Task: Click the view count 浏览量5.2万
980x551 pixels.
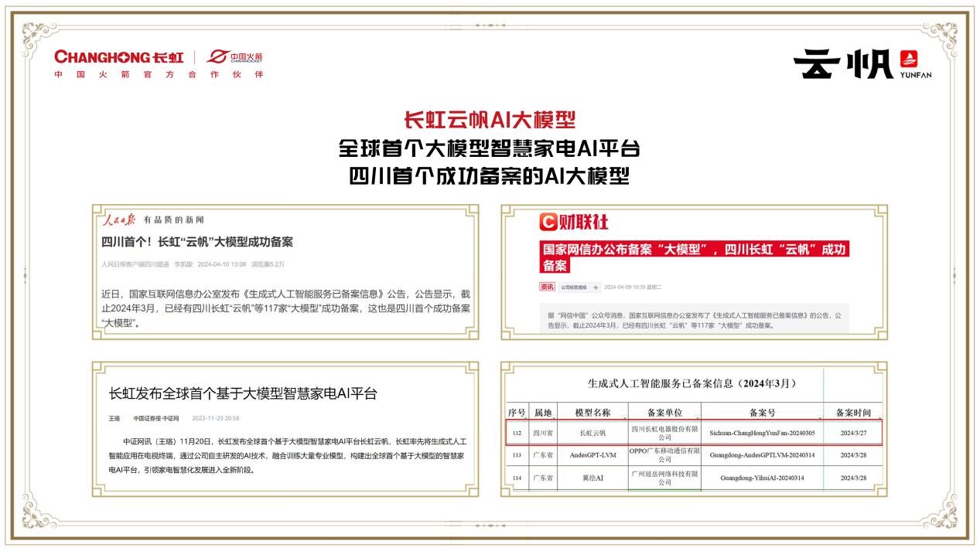Action: coord(270,264)
